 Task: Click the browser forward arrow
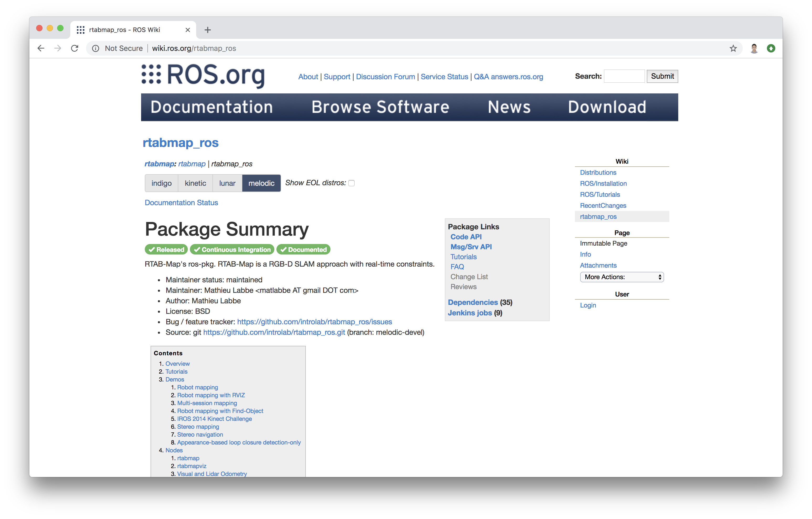click(58, 48)
